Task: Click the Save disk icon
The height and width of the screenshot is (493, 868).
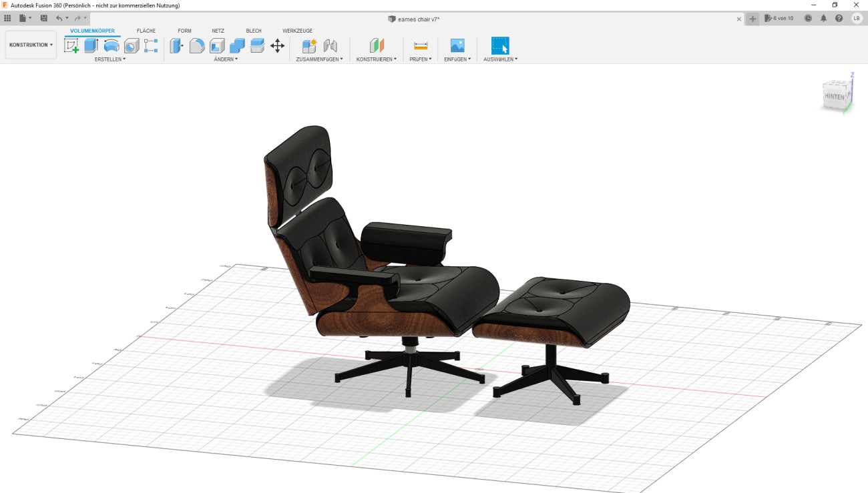Action: tap(44, 18)
